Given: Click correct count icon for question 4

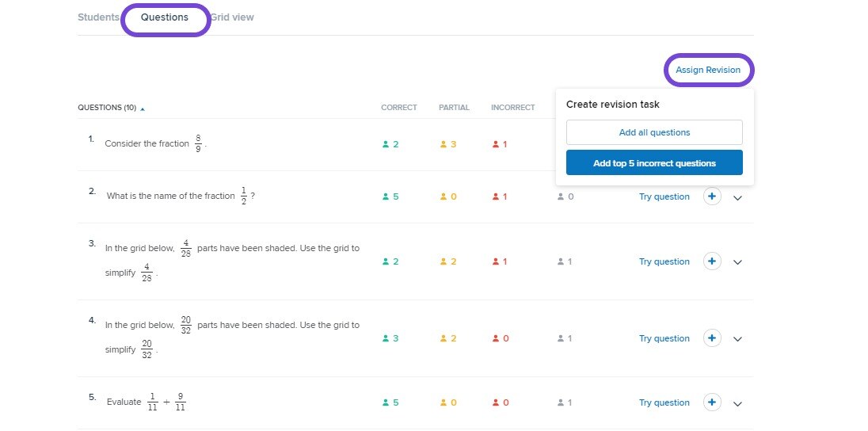Looking at the screenshot, I should 386,338.
